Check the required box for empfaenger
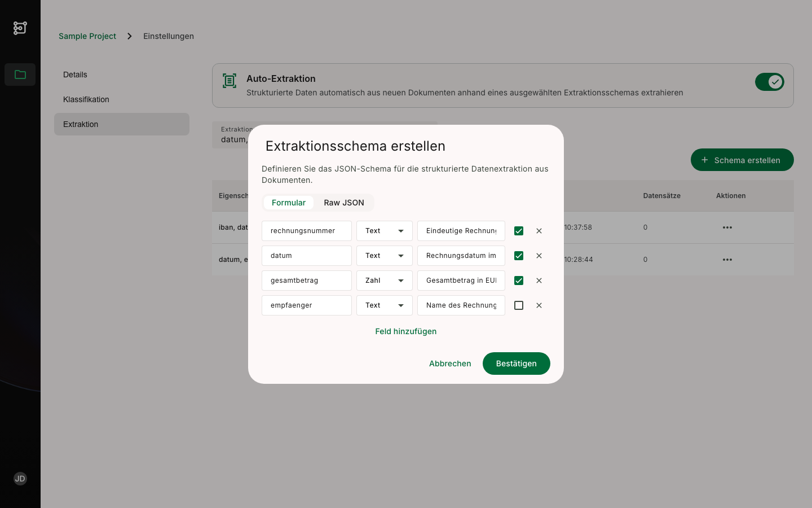The width and height of the screenshot is (812, 508). point(519,305)
